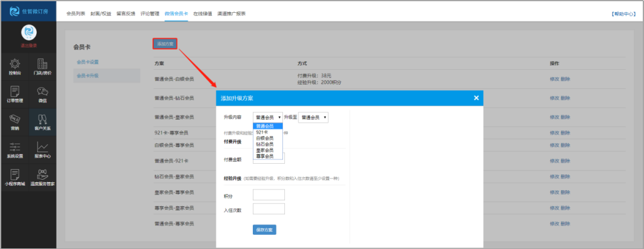Open 订单管理 in the sidebar

pyautogui.click(x=15, y=94)
